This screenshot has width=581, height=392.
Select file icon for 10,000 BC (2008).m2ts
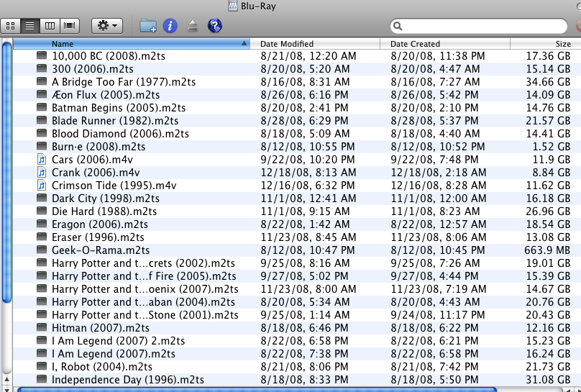pyautogui.click(x=42, y=55)
